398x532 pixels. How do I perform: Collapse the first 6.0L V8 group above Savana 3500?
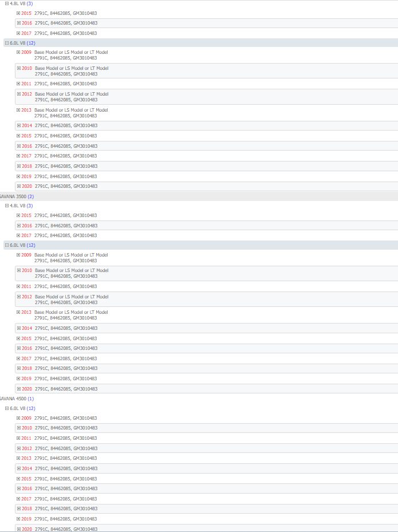pyautogui.click(x=7, y=43)
